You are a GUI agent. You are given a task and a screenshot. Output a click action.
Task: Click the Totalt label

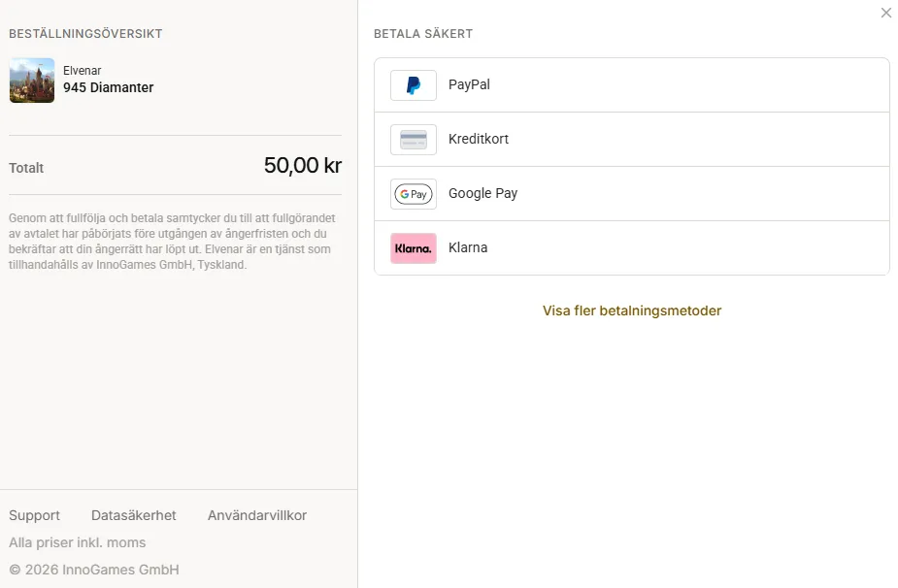coord(26,168)
